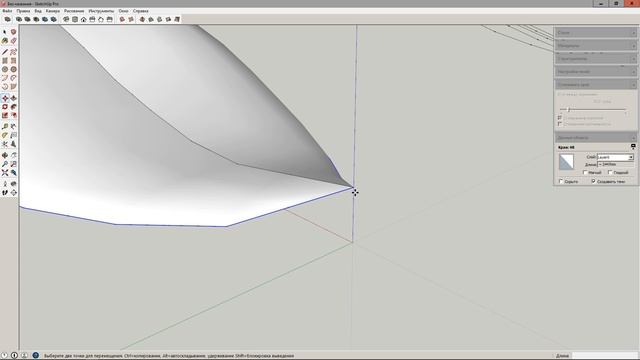The image size is (640, 360).
Task: Collapse the Сглаживание краев panel
Action: pos(596,84)
